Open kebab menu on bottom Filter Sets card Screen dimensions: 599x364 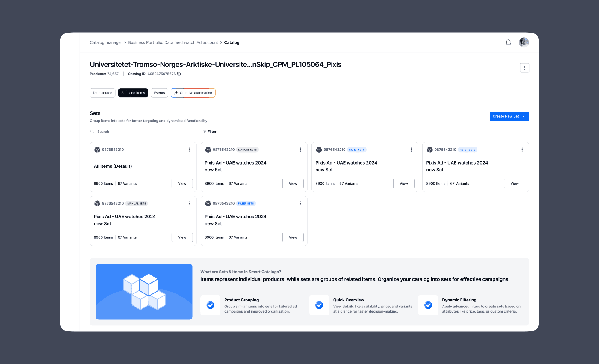coord(300,203)
